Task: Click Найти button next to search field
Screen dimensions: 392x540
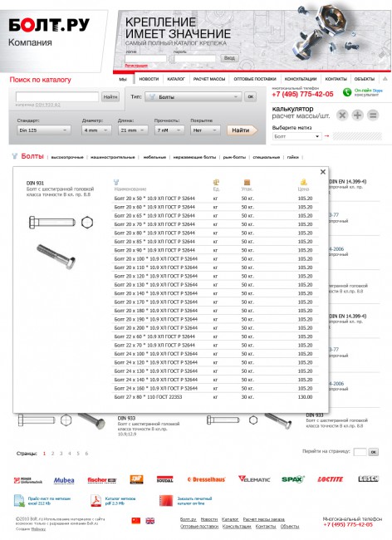Action: [110, 97]
